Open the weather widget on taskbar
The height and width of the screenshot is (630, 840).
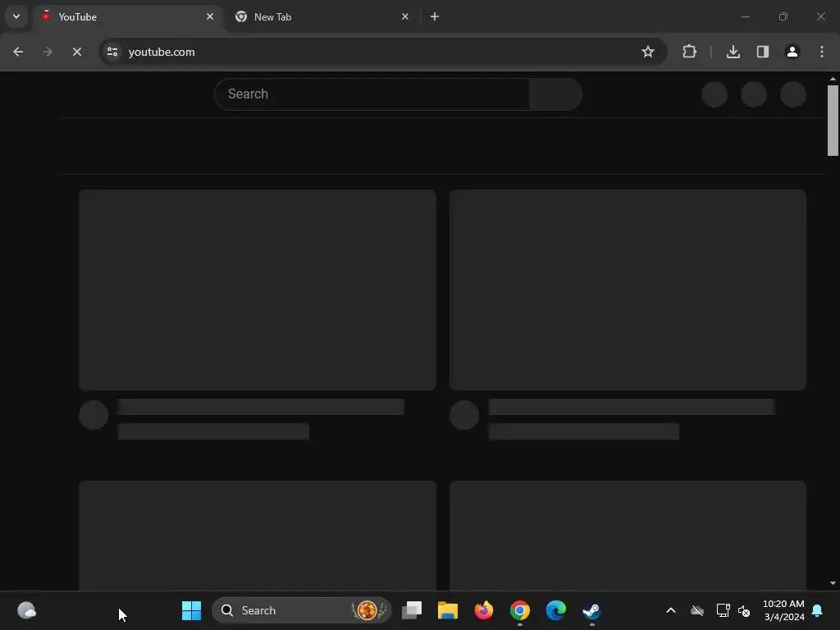pos(27,610)
